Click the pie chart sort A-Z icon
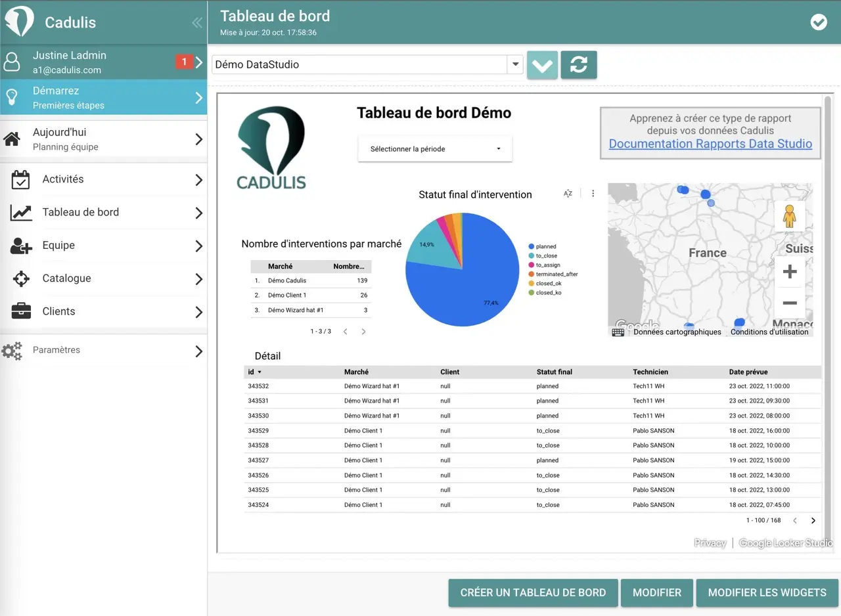The height and width of the screenshot is (616, 841). 568,194
